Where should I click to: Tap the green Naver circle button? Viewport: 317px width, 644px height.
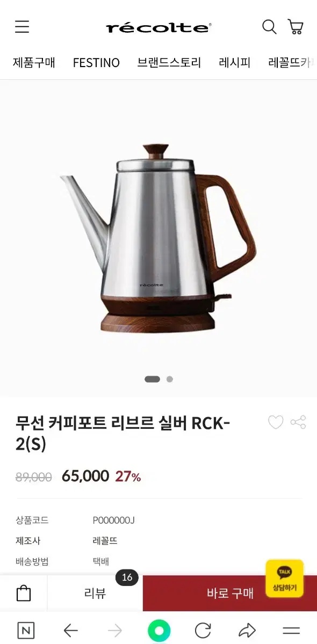point(159,631)
